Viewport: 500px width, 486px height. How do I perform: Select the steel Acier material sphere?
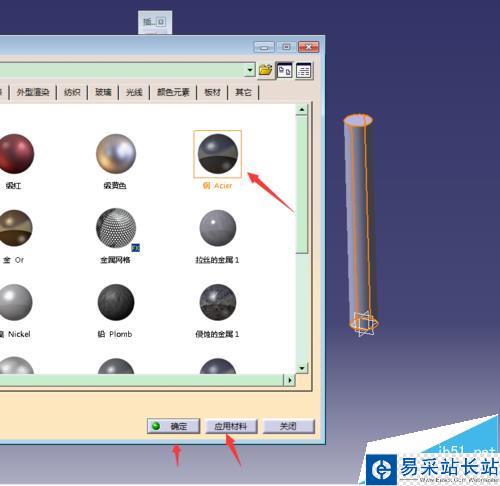pyautogui.click(x=218, y=154)
